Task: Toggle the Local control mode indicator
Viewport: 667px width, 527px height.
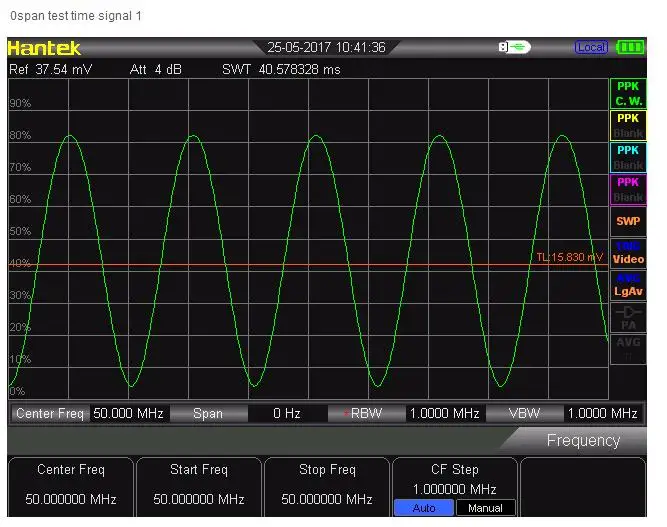Action: click(591, 47)
